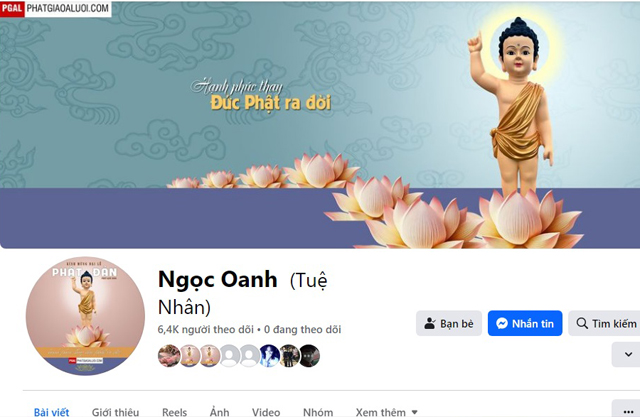The image size is (640, 417).
Task: Open the Buddha cover photo
Action: [x=320, y=124]
